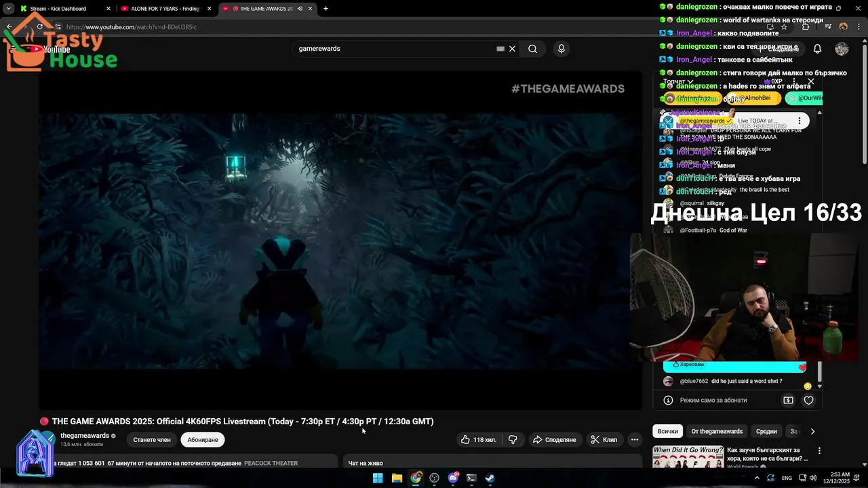This screenshot has height=488, width=868.
Task: Click the chat scrollbar down arrow
Action: click(x=820, y=386)
